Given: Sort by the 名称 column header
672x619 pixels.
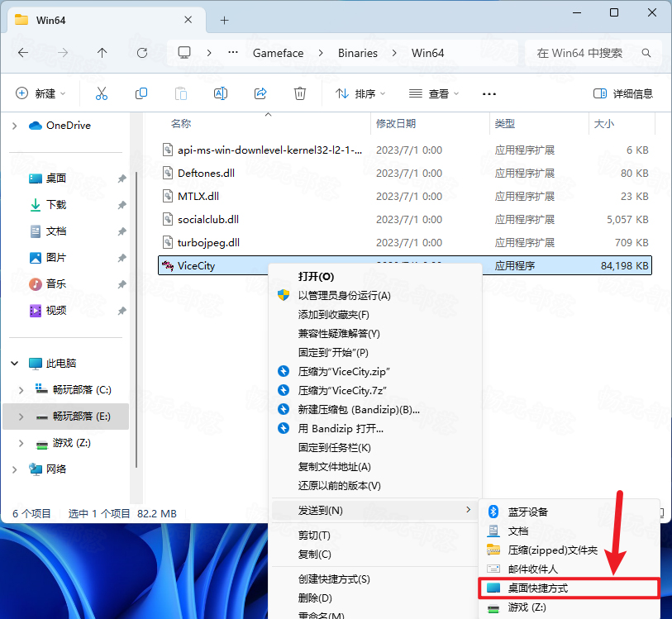Looking at the screenshot, I should click(180, 124).
